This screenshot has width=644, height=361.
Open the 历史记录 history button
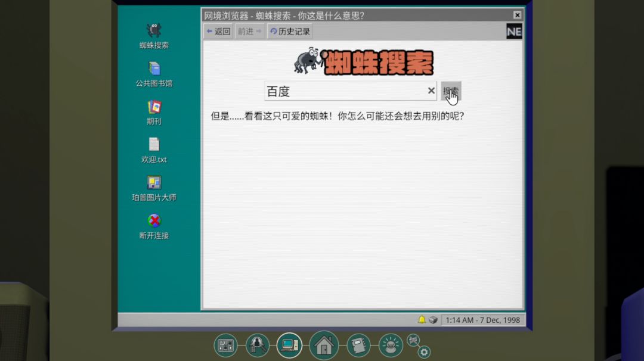tap(290, 31)
